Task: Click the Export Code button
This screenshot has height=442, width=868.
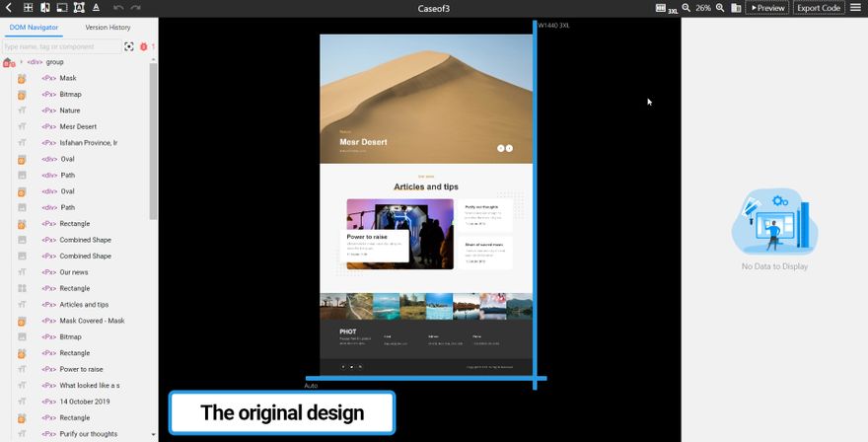Action: tap(819, 8)
